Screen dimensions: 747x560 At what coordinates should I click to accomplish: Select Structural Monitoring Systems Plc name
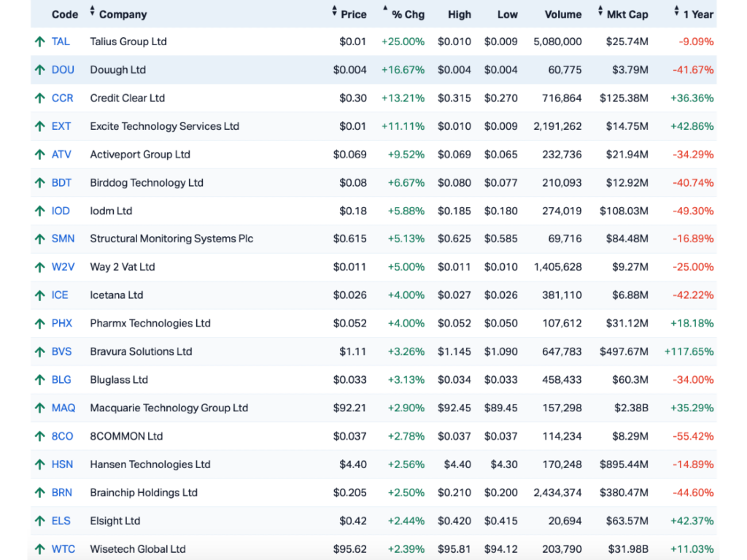click(171, 238)
